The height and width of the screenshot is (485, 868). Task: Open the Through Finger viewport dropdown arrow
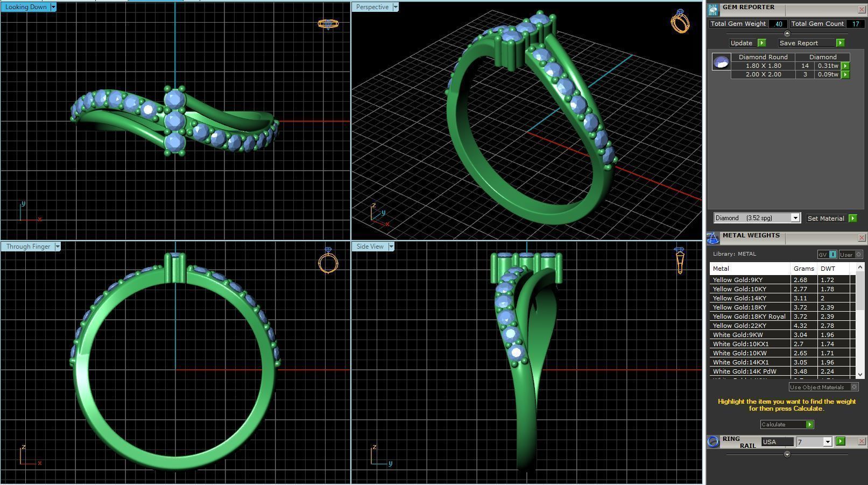click(58, 247)
